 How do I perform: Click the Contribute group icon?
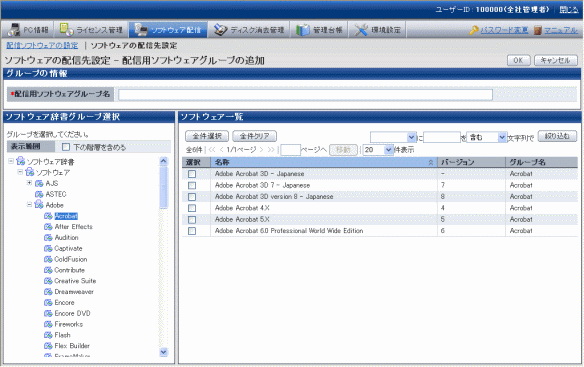pos(48,270)
